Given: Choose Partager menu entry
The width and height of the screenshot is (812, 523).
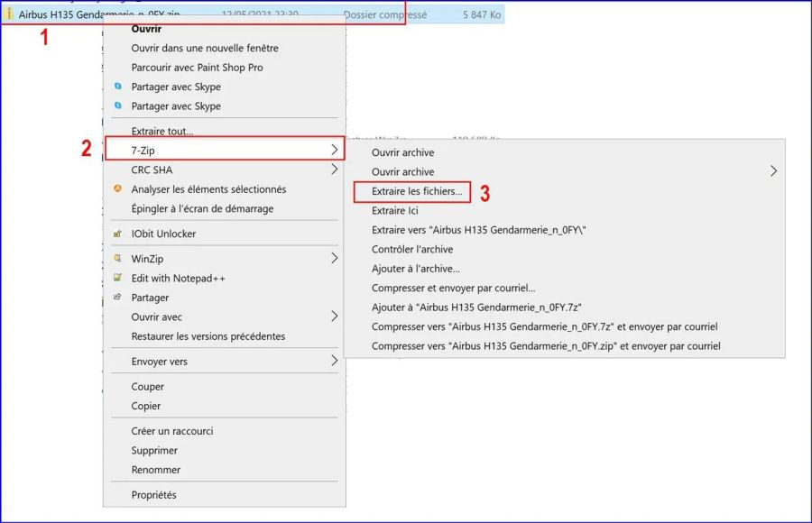Looking at the screenshot, I should [150, 298].
